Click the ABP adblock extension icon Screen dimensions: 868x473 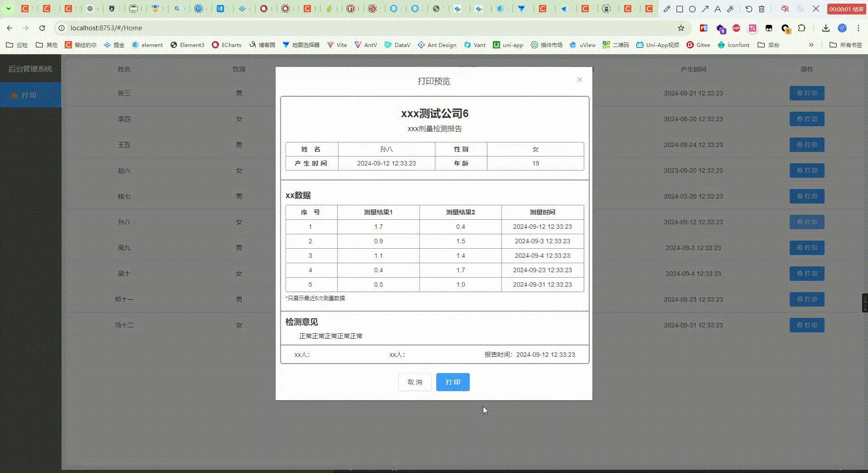coord(736,28)
